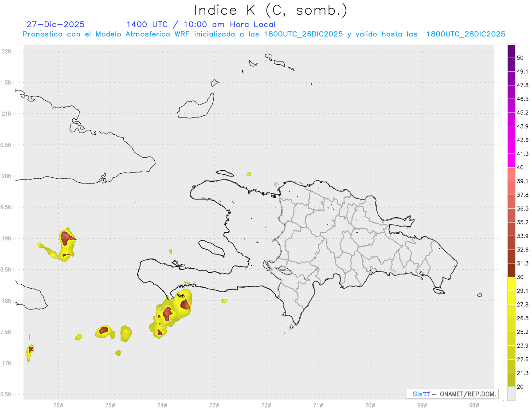Viewport: 532px width, 411px height.
Task: Click the latitude axis label "20N"
Action: (6, 176)
